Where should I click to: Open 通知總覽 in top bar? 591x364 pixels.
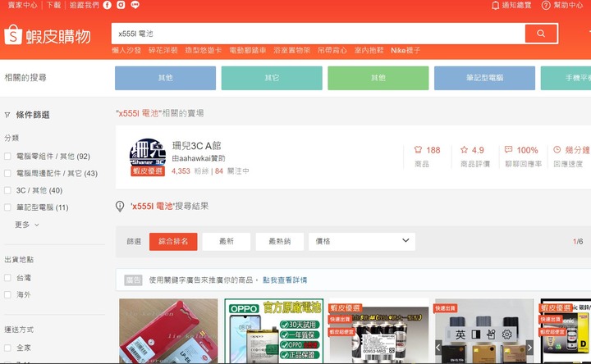(516, 5)
